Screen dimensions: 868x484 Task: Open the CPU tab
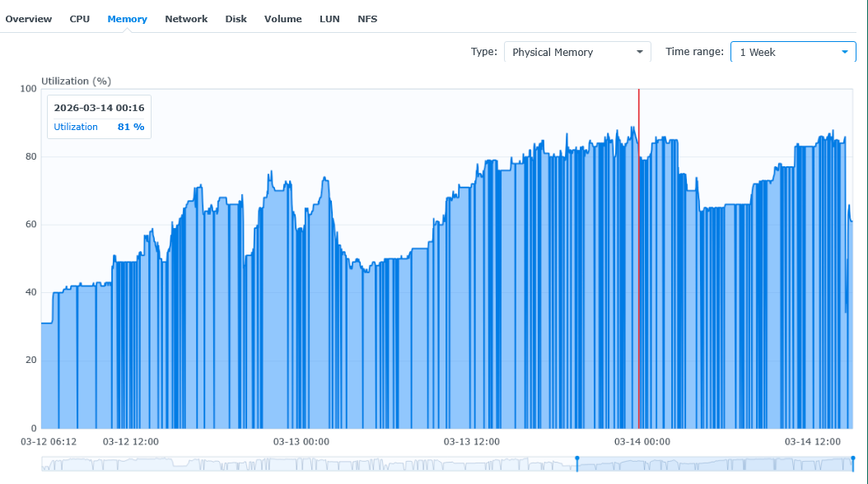[x=80, y=19]
